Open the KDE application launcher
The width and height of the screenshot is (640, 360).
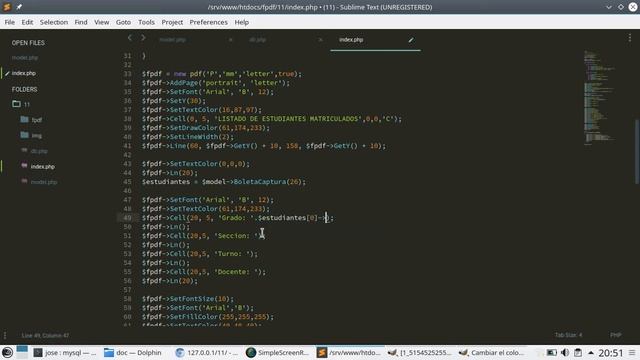coord(7,352)
